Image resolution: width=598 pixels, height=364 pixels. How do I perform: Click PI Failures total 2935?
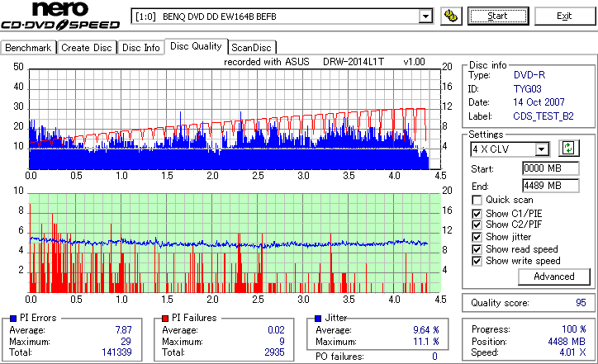point(274,352)
